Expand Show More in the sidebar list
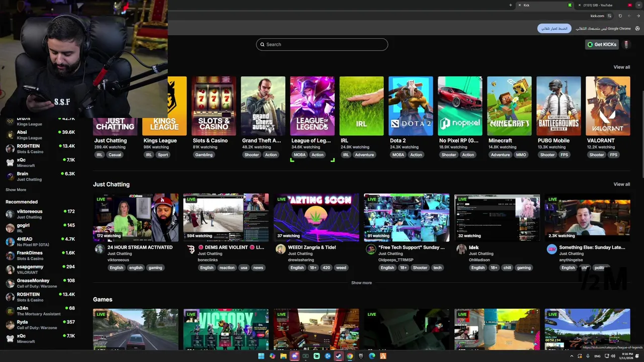This screenshot has height=362, width=644. coord(16,190)
